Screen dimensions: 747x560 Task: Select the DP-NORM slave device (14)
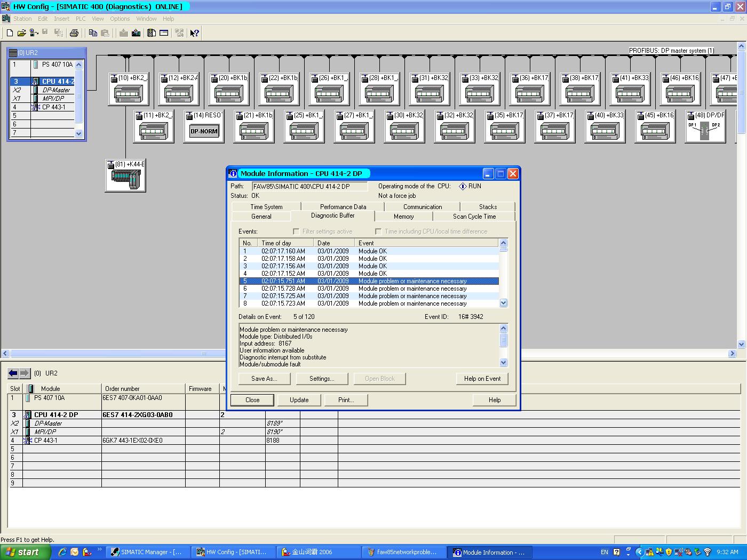coord(204,131)
